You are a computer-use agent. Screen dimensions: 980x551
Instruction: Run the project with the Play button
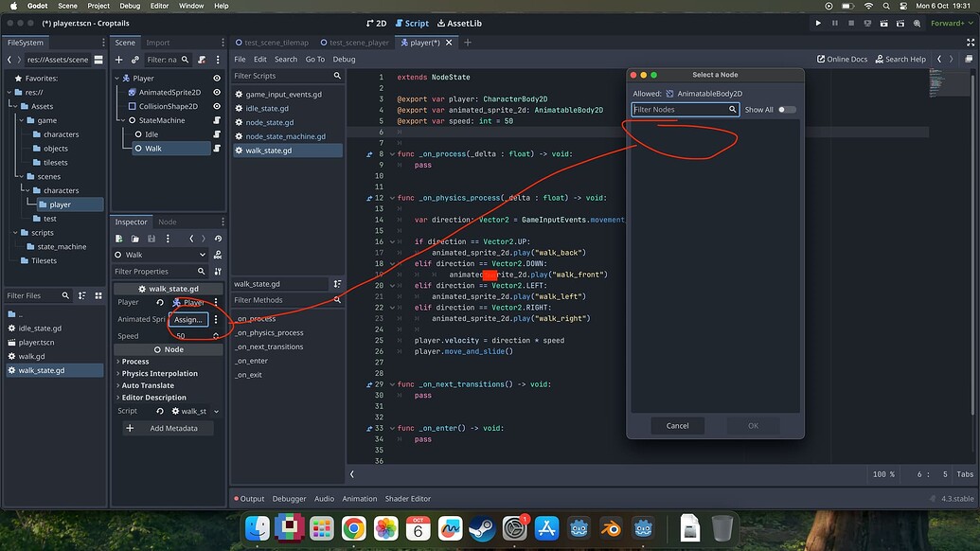[x=817, y=23]
